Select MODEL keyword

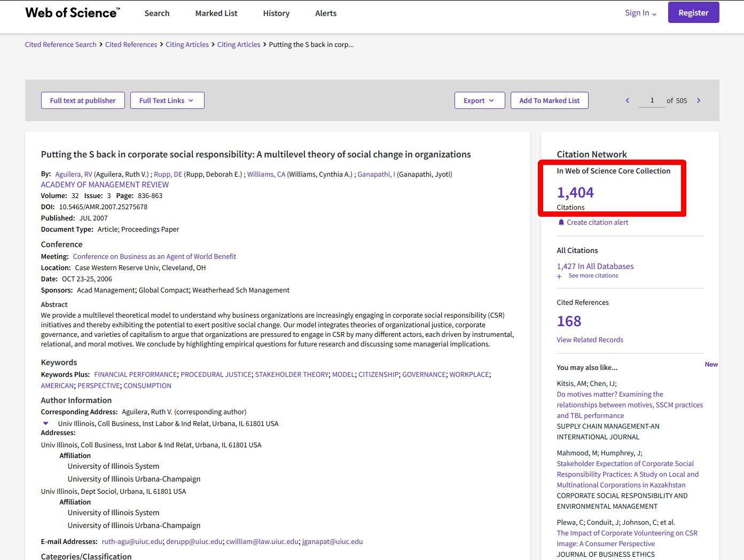coord(343,374)
